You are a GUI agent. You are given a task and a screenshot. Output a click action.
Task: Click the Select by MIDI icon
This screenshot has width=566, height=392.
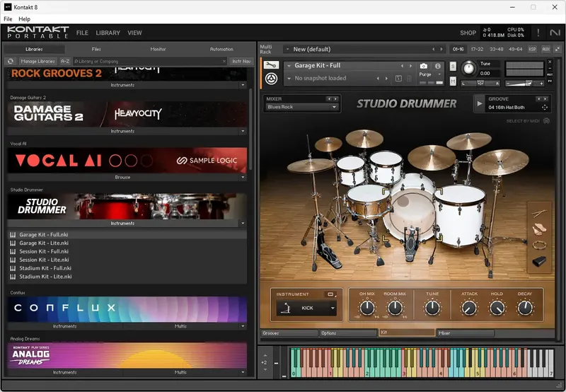click(x=546, y=121)
